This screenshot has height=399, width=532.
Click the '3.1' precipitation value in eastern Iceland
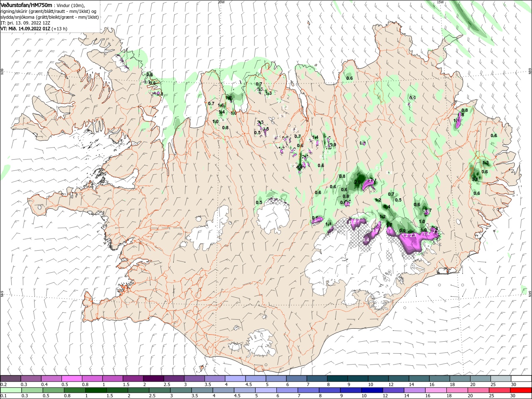[x=475, y=179]
